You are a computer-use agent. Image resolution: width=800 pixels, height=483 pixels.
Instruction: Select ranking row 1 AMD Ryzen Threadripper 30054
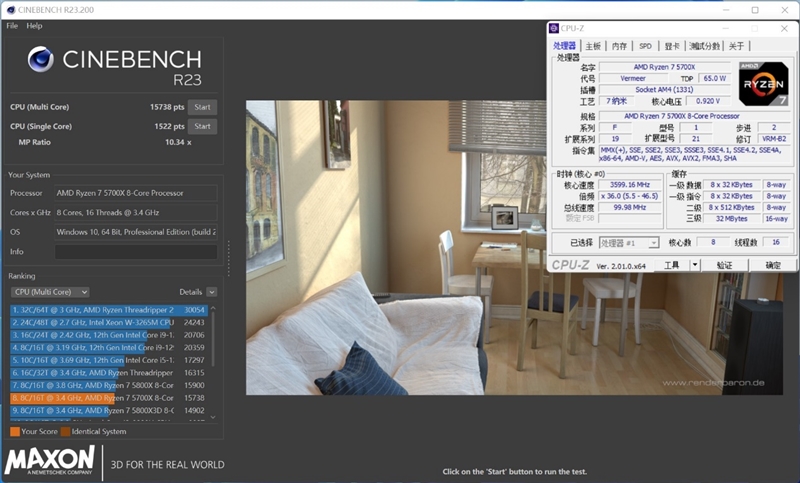pos(109,310)
